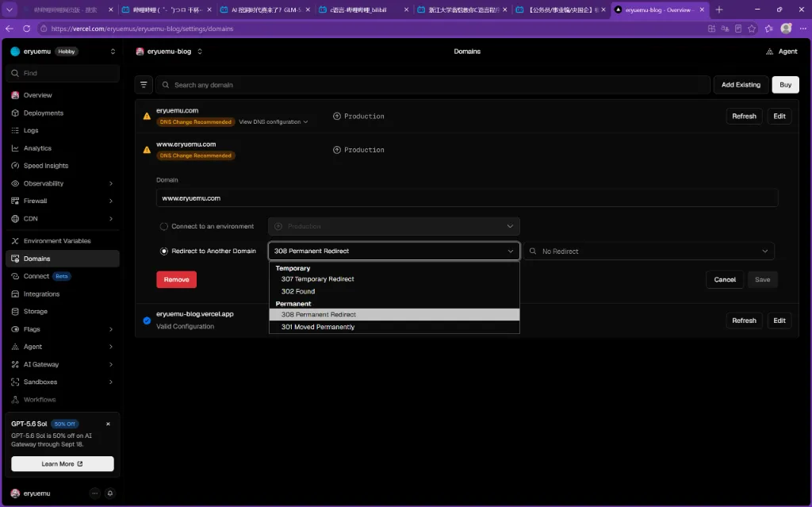Click the Find search field

coord(63,73)
